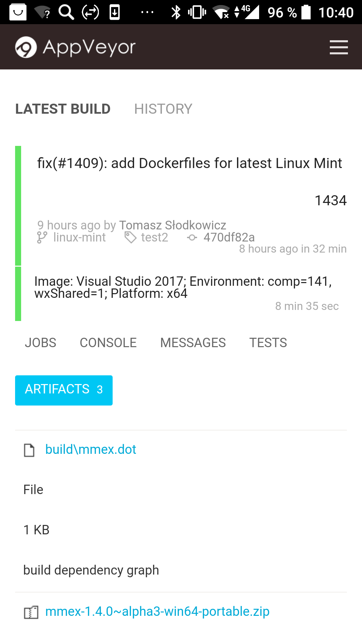View the TESTS tab

(268, 343)
